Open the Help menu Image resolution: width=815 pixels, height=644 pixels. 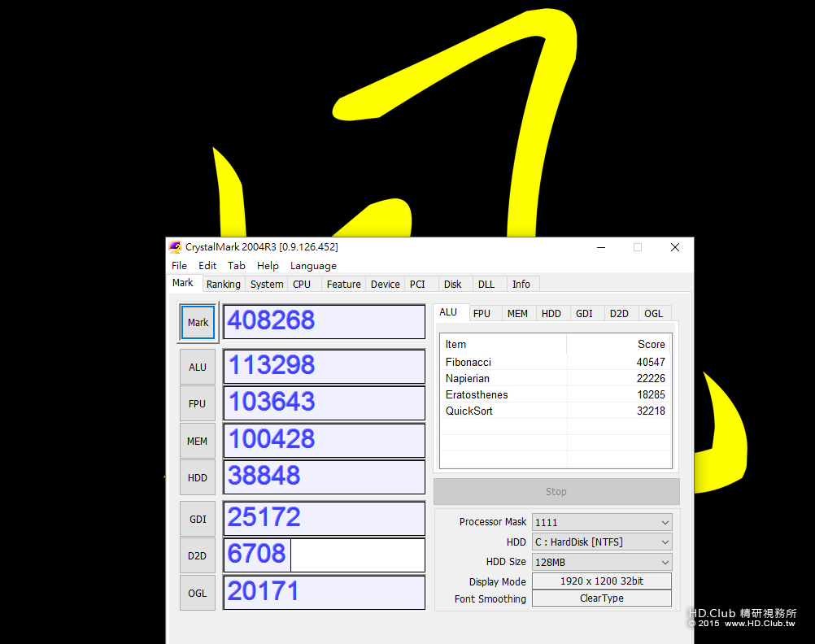(x=268, y=266)
